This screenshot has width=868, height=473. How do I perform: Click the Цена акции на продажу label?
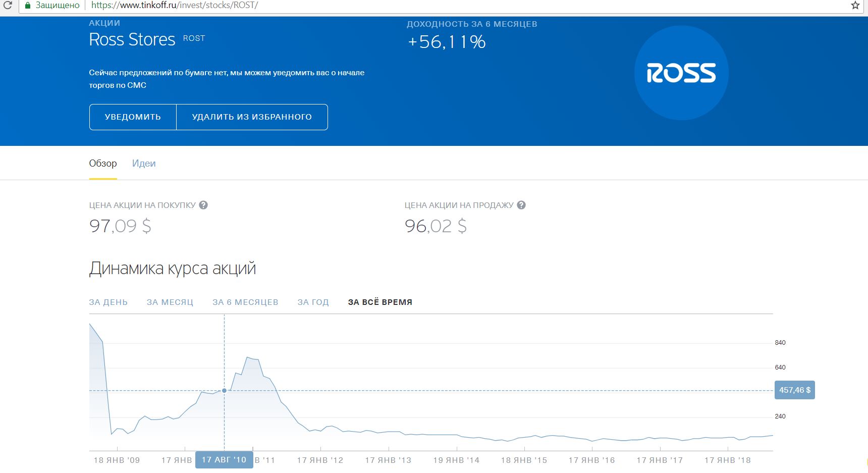point(459,205)
